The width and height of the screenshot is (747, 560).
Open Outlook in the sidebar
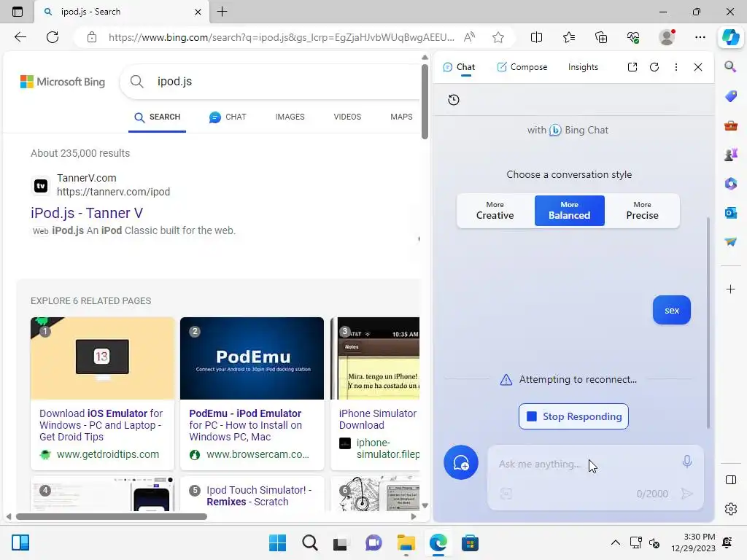[x=730, y=212]
